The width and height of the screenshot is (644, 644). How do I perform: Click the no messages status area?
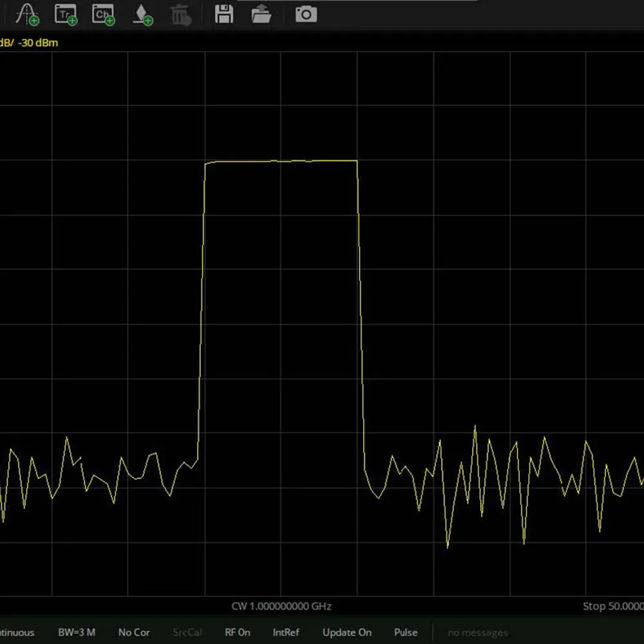coord(477,632)
